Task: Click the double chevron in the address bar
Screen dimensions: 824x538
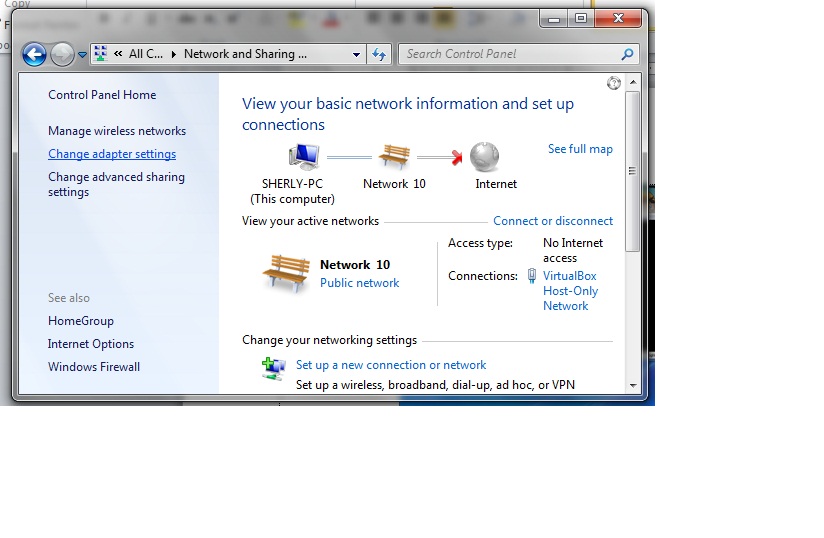Action: [118, 54]
